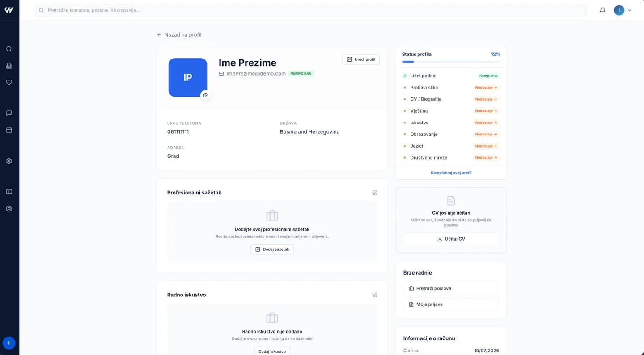Image resolution: width=644 pixels, height=355 pixels.
Task: Add missing Profilna slika via Nedostaje
Action: (487, 88)
